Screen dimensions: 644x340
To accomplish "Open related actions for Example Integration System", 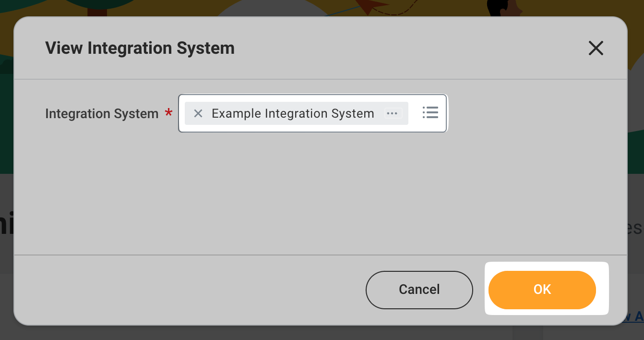I will 393,113.
